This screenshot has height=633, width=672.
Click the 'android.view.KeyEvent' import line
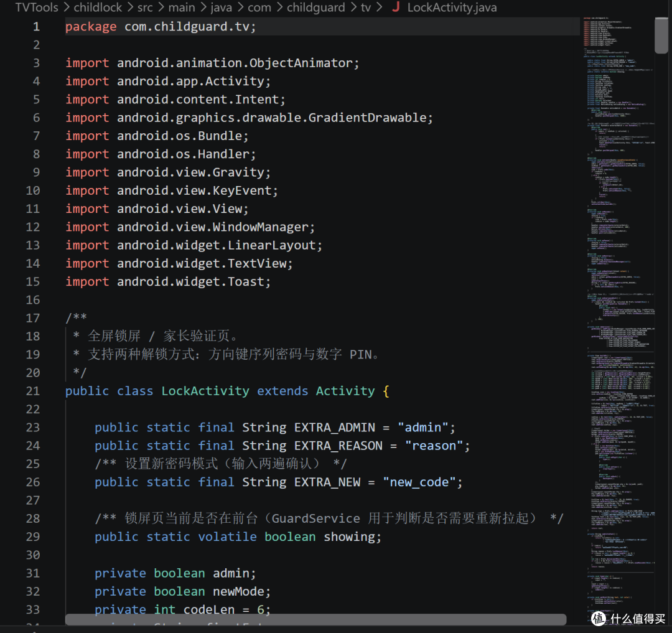(172, 190)
